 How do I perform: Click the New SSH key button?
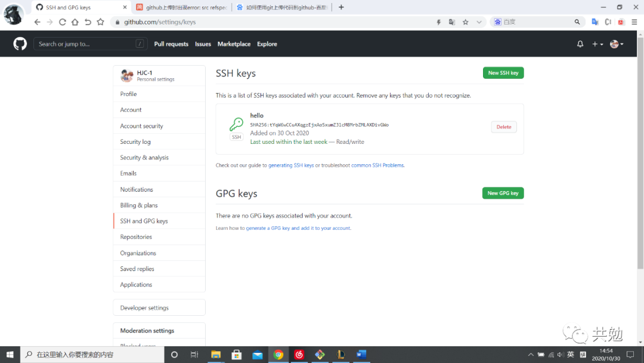pos(503,73)
